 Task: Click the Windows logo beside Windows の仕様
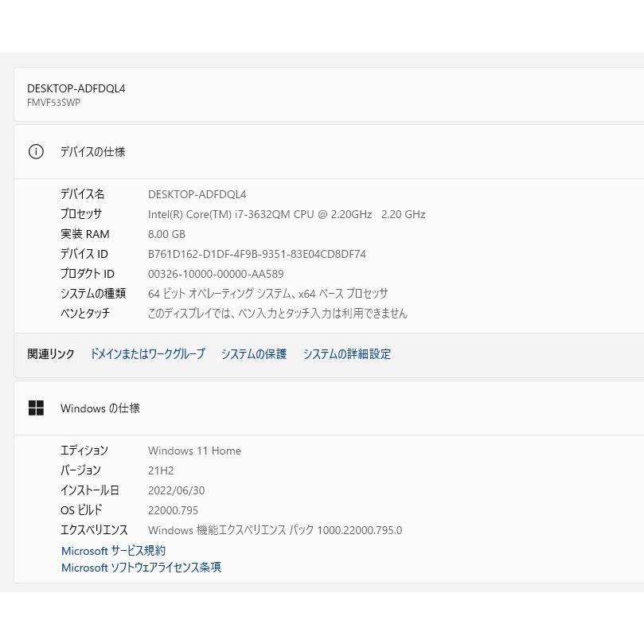click(36, 408)
